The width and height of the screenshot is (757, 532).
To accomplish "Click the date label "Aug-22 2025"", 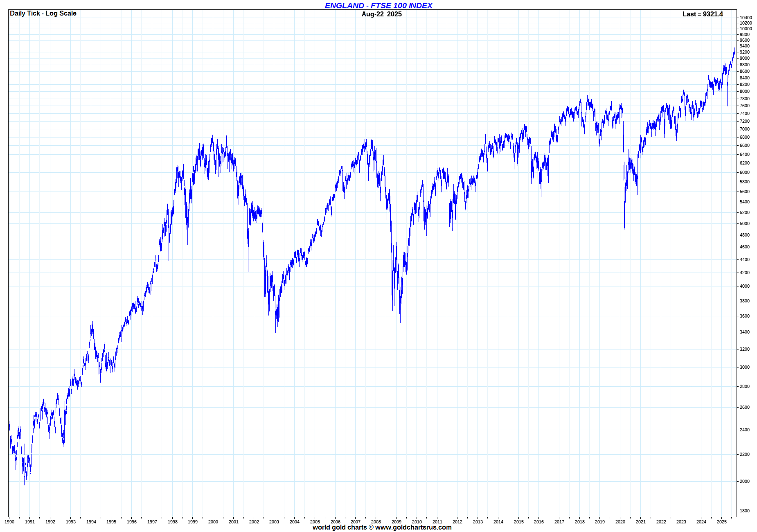I will click(x=382, y=14).
